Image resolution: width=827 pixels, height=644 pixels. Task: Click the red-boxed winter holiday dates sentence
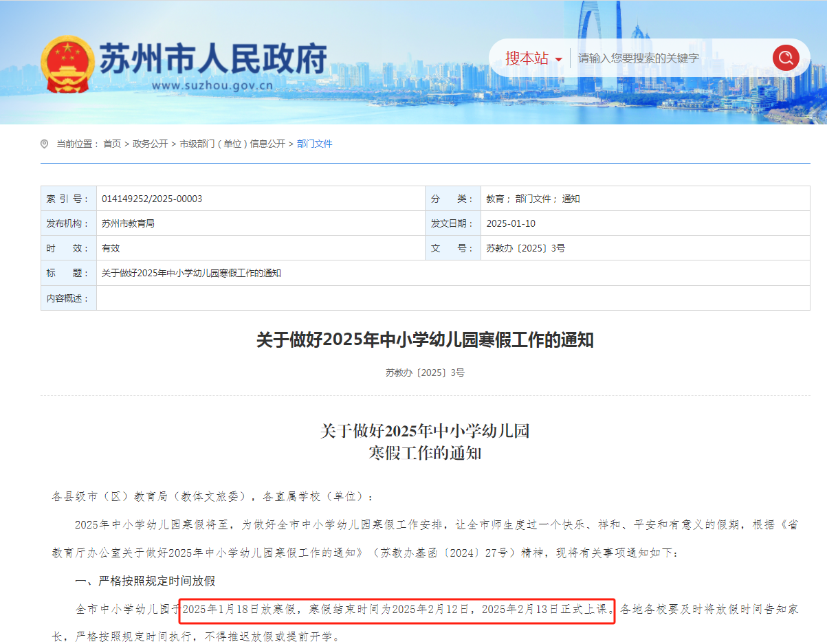coord(397,609)
